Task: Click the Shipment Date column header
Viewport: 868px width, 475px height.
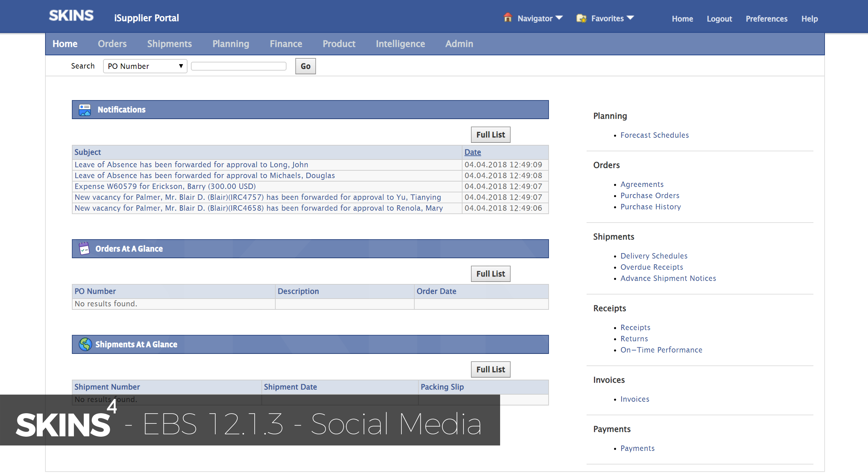Action: pos(291,387)
